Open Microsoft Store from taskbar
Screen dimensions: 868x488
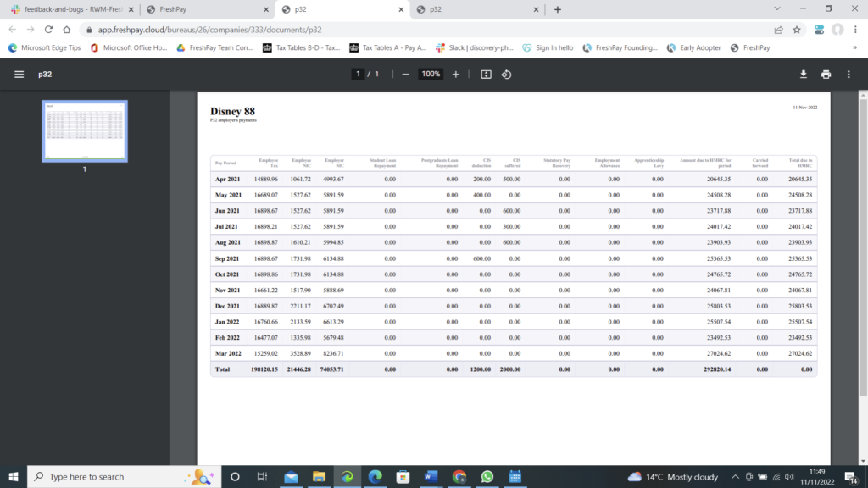coord(403,476)
